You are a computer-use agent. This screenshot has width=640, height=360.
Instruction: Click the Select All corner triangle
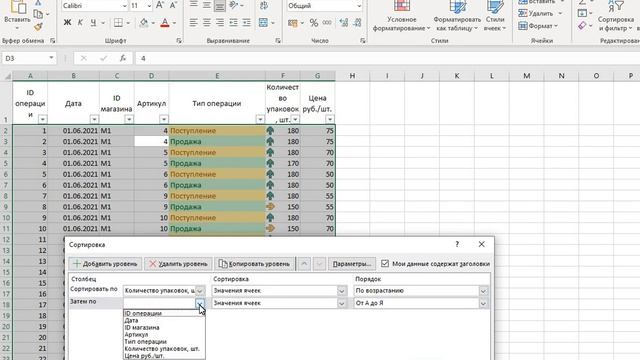(x=7, y=76)
